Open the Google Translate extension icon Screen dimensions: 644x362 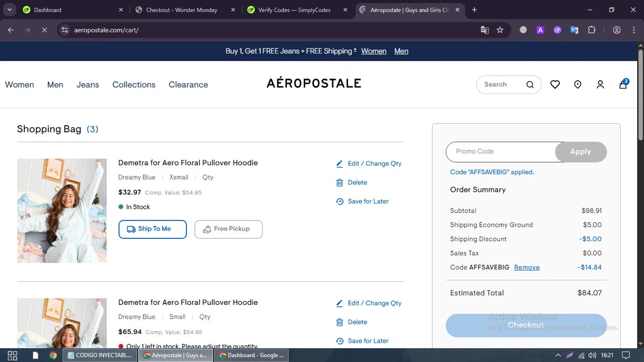(x=574, y=30)
